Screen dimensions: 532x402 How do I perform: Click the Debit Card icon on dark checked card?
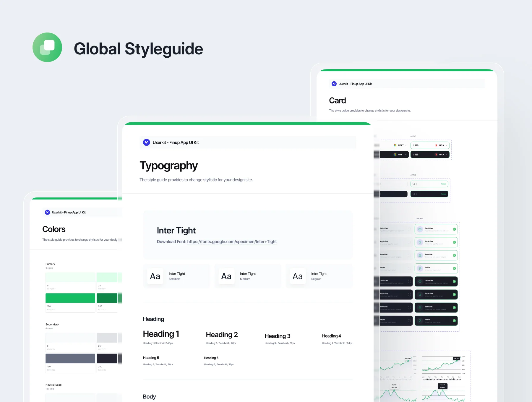(420, 281)
